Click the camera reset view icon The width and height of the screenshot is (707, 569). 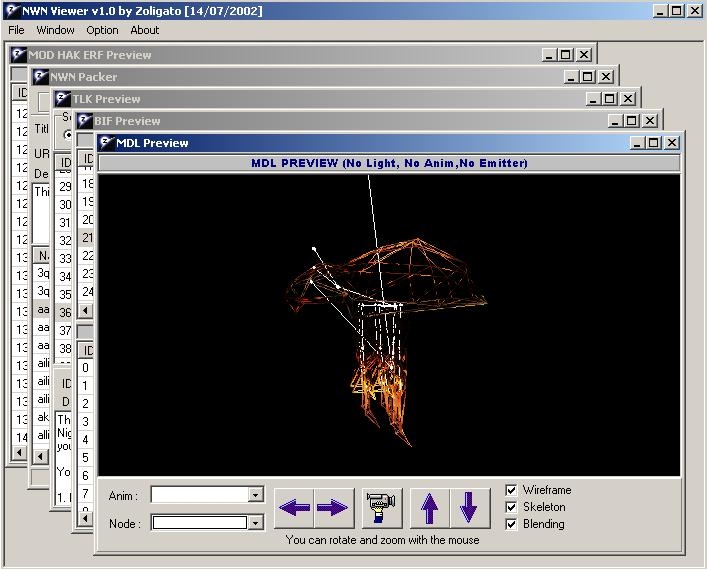click(380, 508)
